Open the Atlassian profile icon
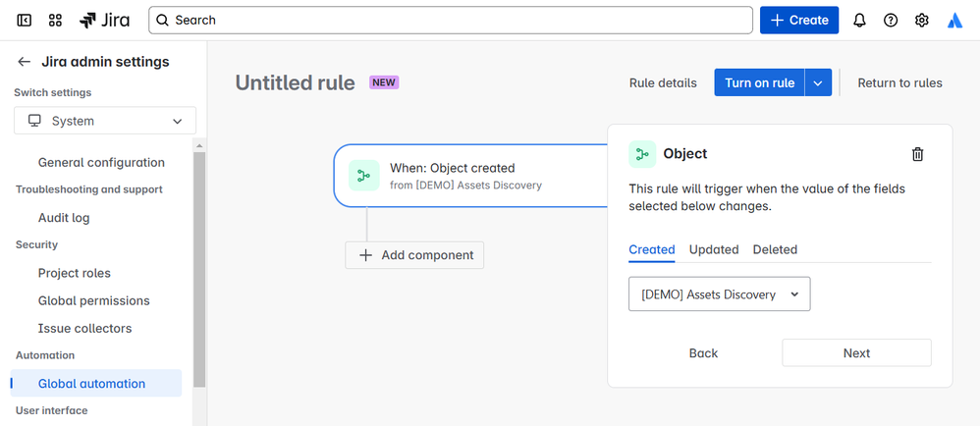The width and height of the screenshot is (980, 426). [x=954, y=20]
